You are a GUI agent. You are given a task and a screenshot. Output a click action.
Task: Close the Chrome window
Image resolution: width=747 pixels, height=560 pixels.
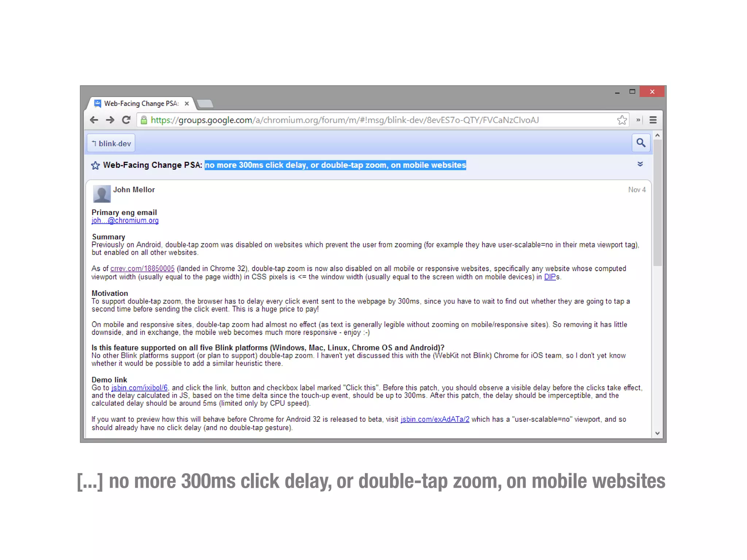click(x=652, y=92)
